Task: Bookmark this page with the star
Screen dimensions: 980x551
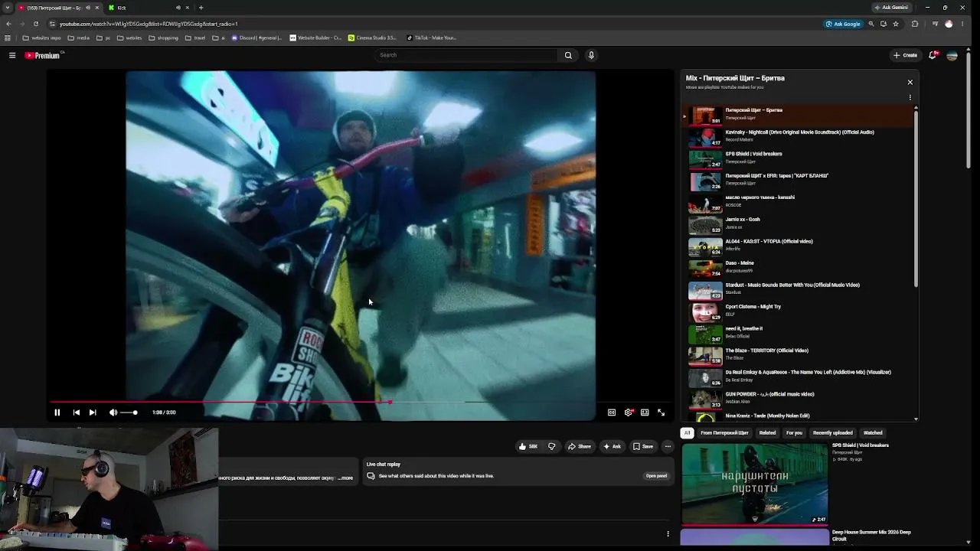Action: [896, 24]
